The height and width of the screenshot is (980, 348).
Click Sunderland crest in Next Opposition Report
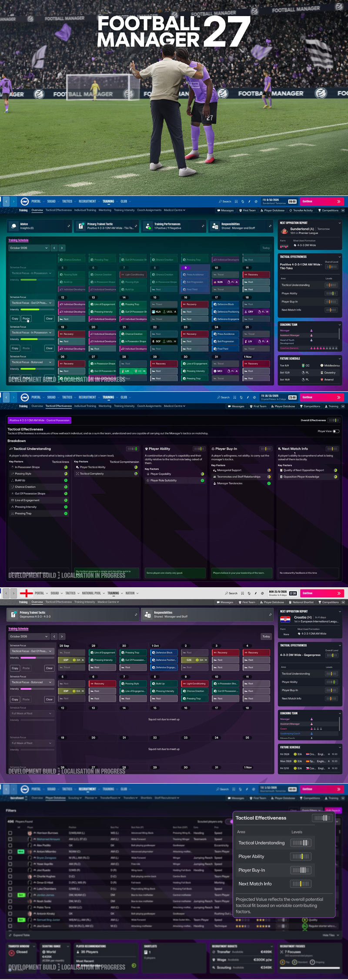(284, 231)
